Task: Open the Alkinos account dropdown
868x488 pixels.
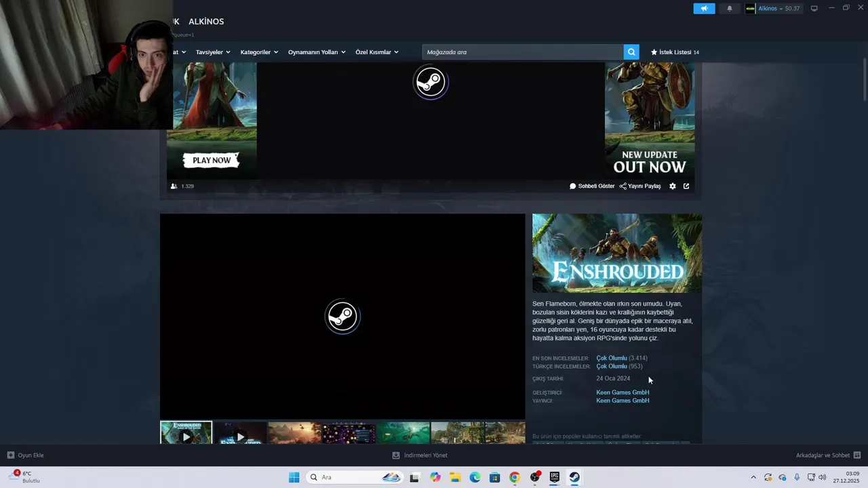Action: click(773, 8)
